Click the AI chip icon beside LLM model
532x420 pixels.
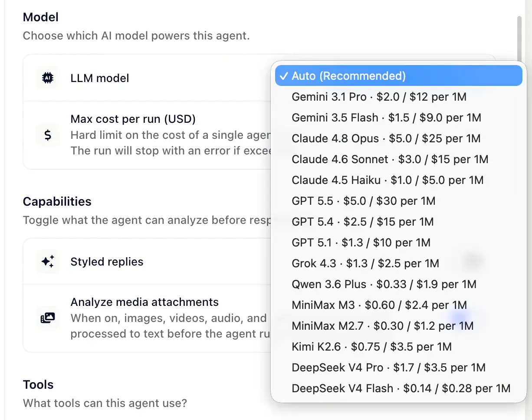point(47,78)
